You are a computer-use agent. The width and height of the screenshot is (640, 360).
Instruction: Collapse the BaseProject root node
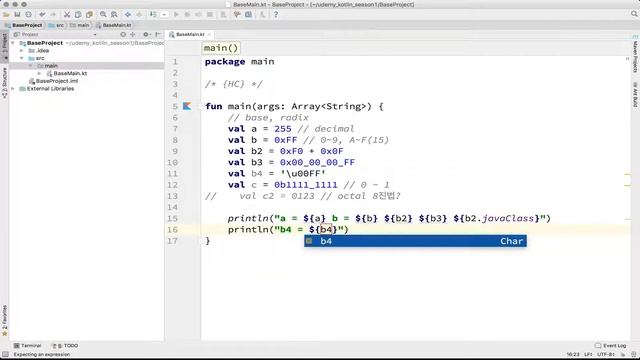tap(13, 43)
